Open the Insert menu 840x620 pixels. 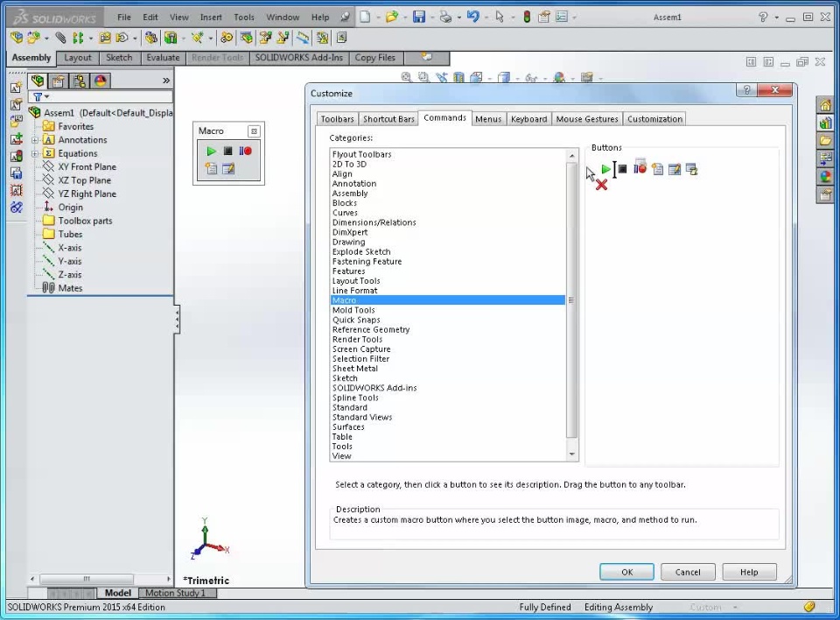tap(211, 18)
